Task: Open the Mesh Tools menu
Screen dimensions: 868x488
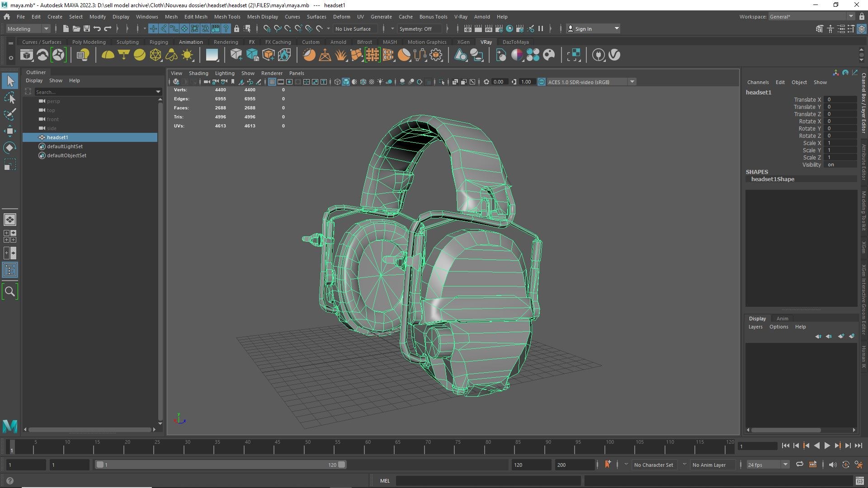Action: coord(227,17)
